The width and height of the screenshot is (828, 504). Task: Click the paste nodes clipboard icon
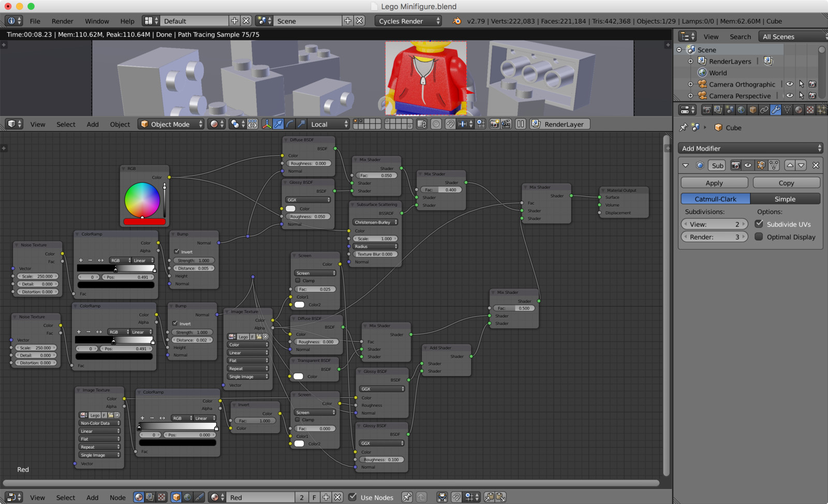coord(501,497)
